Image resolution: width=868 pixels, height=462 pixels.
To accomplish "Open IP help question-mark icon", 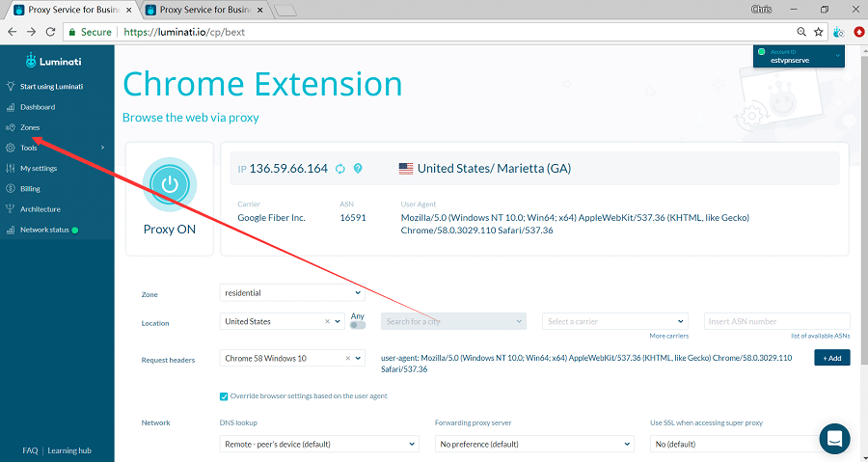I will tap(358, 168).
